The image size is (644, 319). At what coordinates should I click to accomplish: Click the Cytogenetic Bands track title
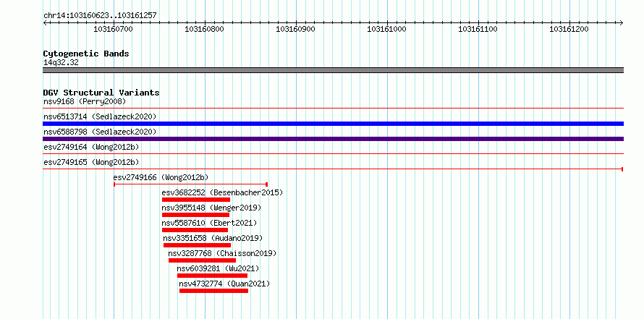tap(86, 54)
